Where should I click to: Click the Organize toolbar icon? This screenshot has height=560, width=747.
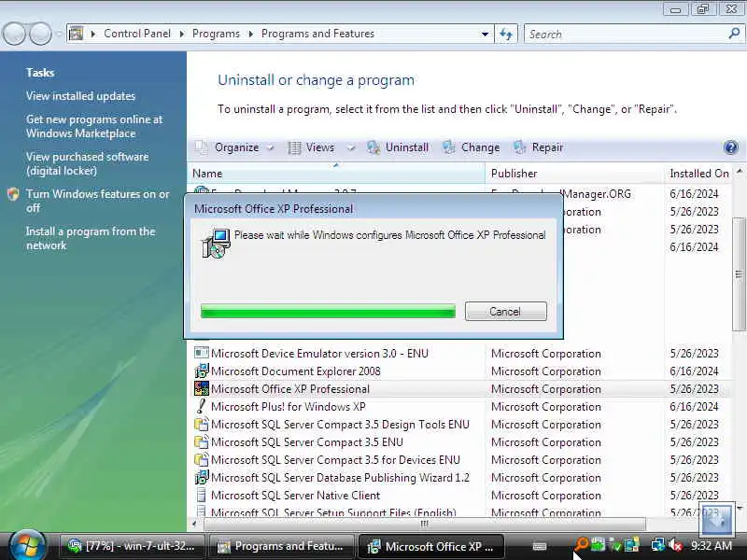(x=202, y=147)
